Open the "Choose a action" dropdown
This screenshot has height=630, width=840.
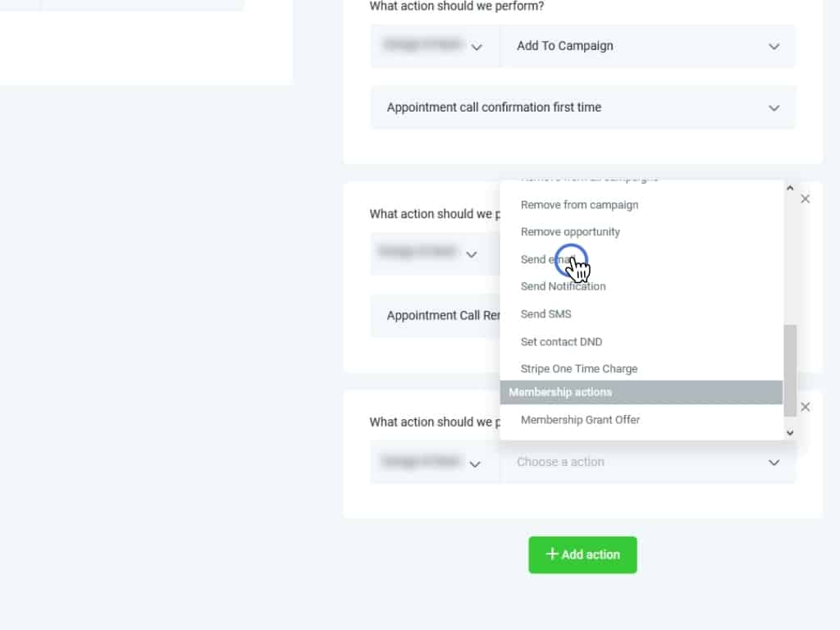click(647, 463)
